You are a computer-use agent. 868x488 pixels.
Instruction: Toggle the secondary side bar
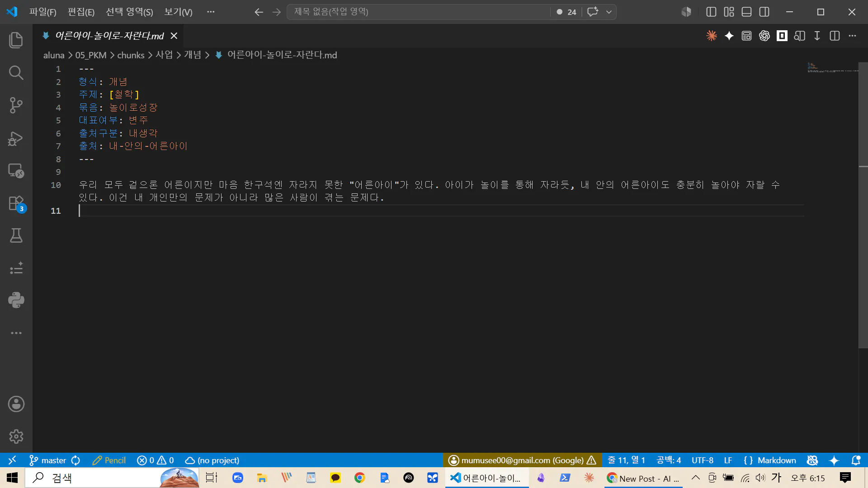(764, 12)
